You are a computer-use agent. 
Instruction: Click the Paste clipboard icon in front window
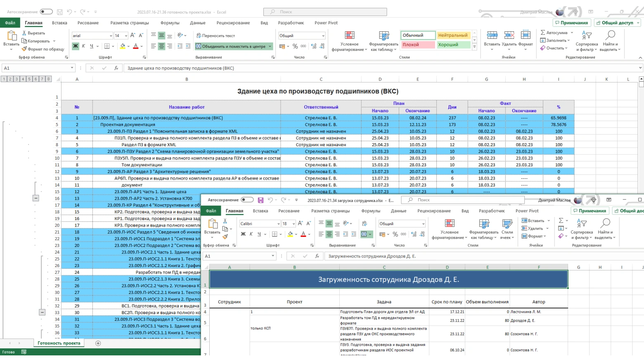[x=212, y=224]
